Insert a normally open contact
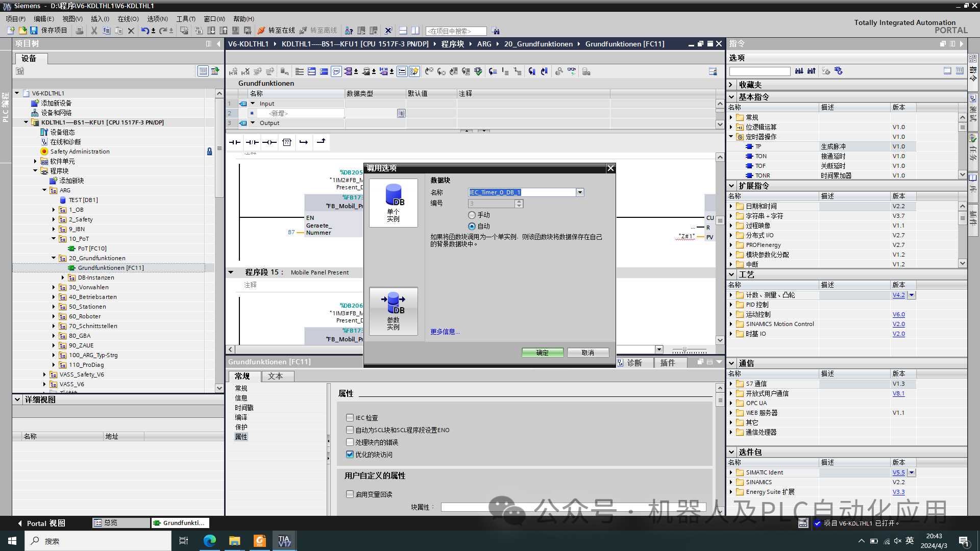Screen dimensions: 980x551 click(x=235, y=142)
